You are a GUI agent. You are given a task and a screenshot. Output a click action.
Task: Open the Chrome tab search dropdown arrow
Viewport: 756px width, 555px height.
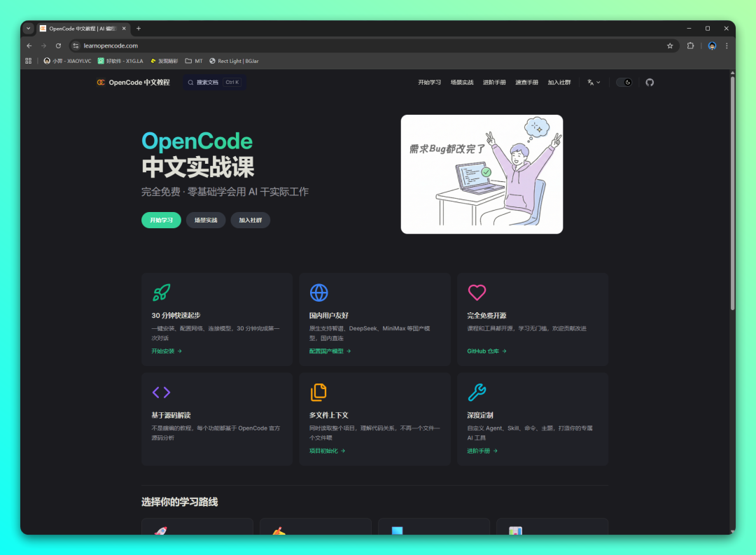29,29
